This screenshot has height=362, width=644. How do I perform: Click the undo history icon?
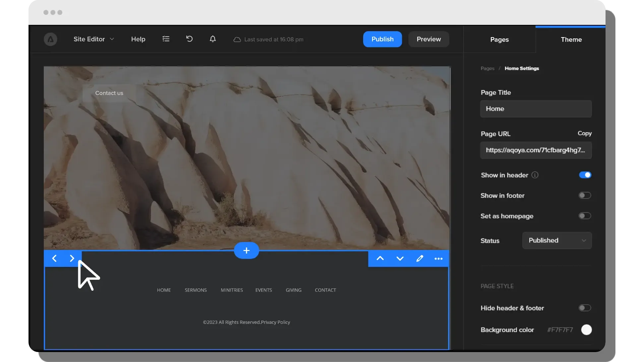pyautogui.click(x=189, y=39)
